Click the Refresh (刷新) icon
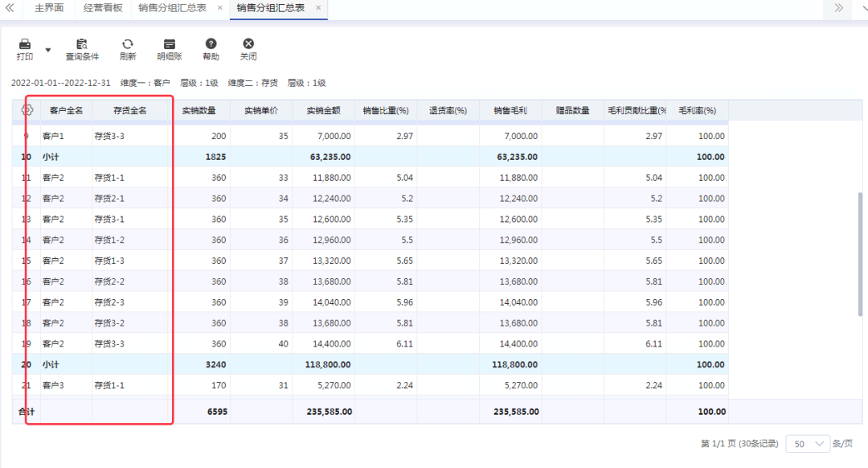Viewport: 868px width, 468px height. pyautogui.click(x=128, y=45)
